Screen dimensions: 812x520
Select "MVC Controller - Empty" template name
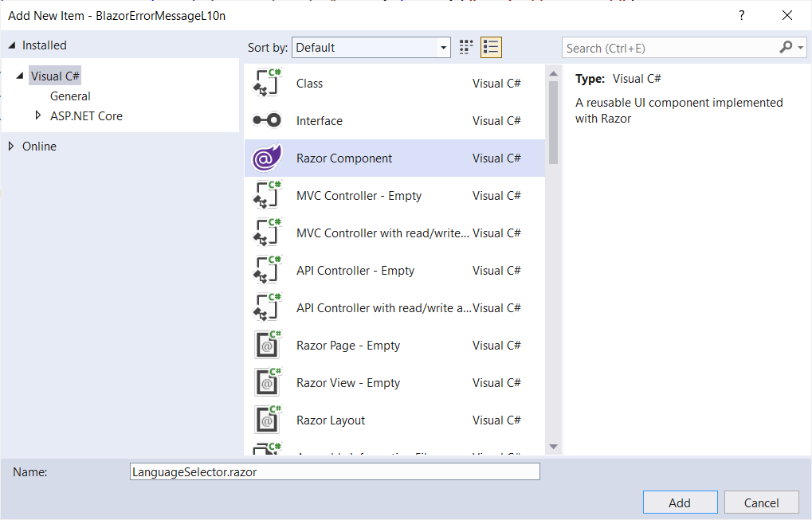pyautogui.click(x=359, y=196)
